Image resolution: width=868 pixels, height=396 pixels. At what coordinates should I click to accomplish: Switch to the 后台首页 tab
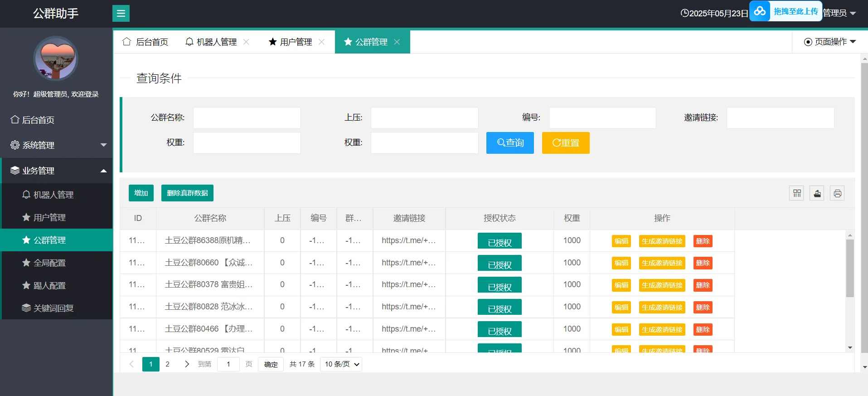(x=145, y=42)
